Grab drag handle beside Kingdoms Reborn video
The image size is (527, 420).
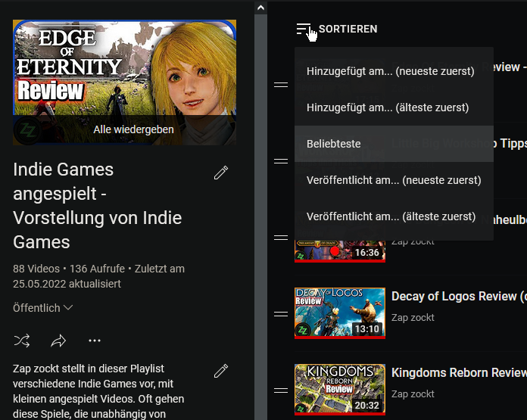pos(281,390)
